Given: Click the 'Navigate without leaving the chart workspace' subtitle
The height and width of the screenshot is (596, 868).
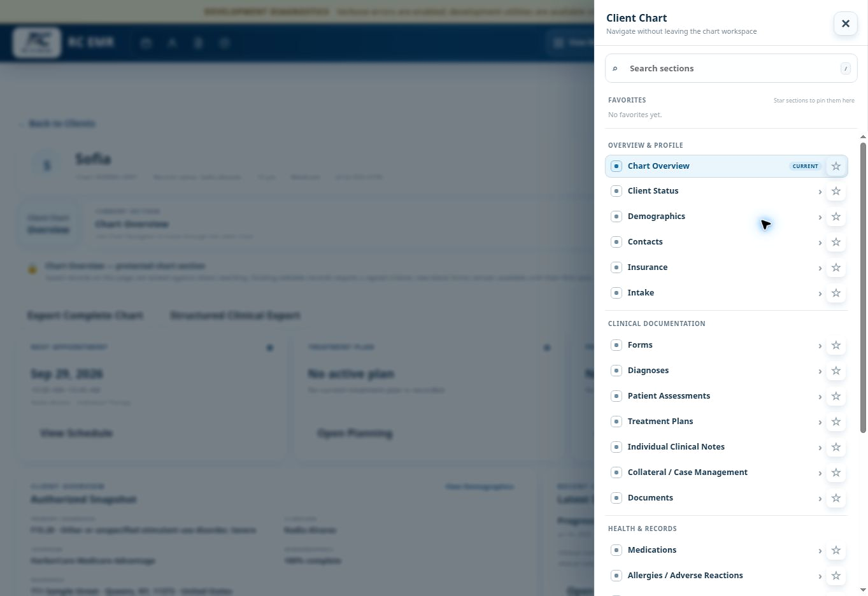Looking at the screenshot, I should [x=681, y=31].
